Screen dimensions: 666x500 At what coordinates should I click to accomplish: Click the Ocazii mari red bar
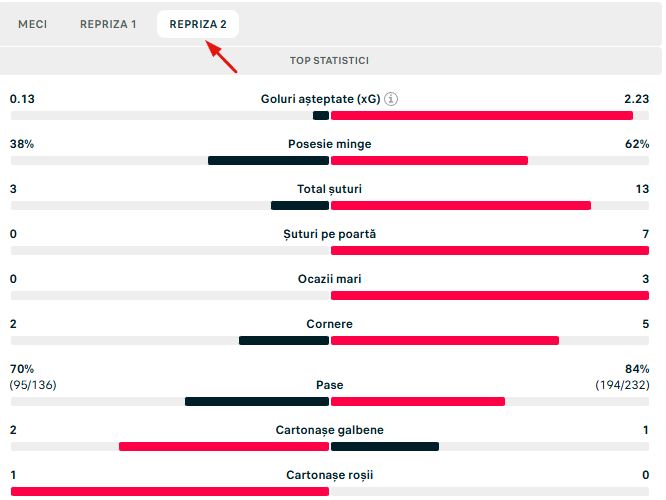(489, 296)
